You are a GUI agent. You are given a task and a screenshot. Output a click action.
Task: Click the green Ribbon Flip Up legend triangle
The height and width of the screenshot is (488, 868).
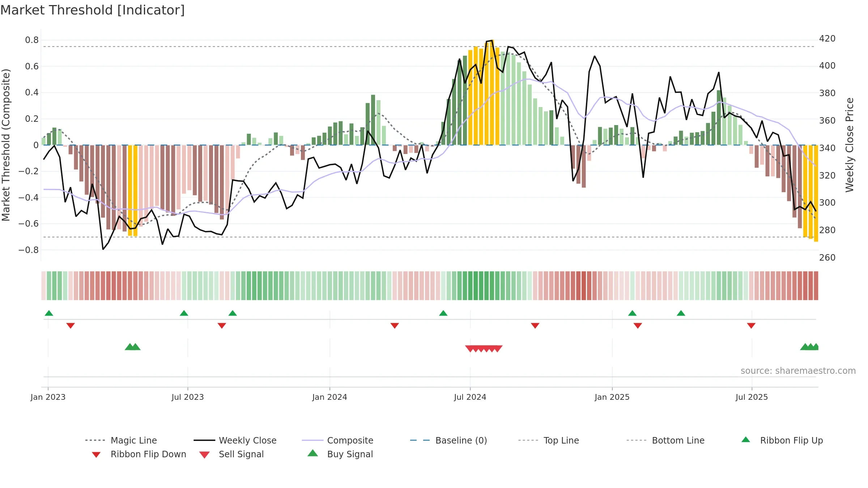746,440
